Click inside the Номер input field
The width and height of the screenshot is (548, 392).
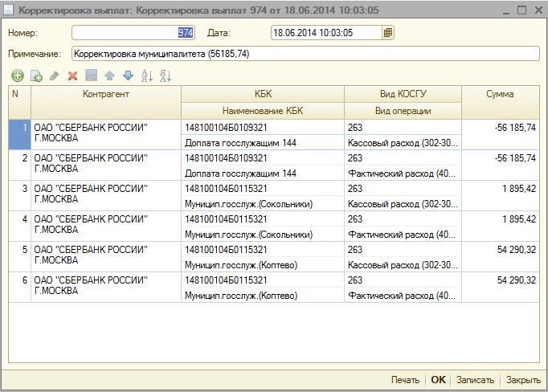click(x=133, y=33)
